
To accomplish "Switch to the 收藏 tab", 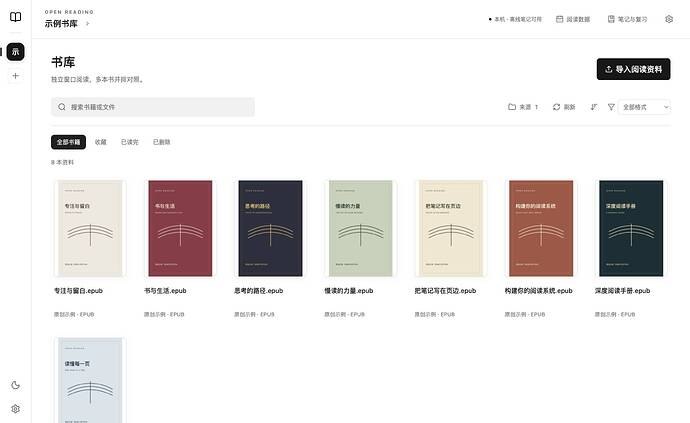I will tap(101, 142).
